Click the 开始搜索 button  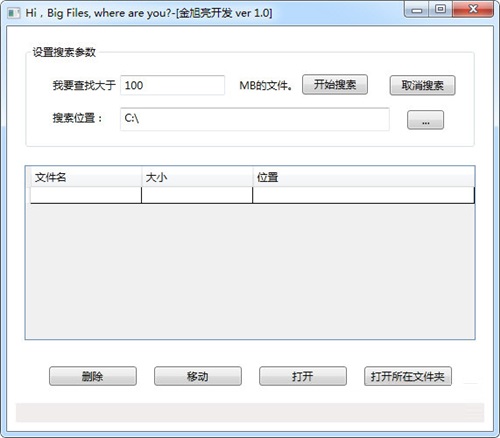pos(335,85)
